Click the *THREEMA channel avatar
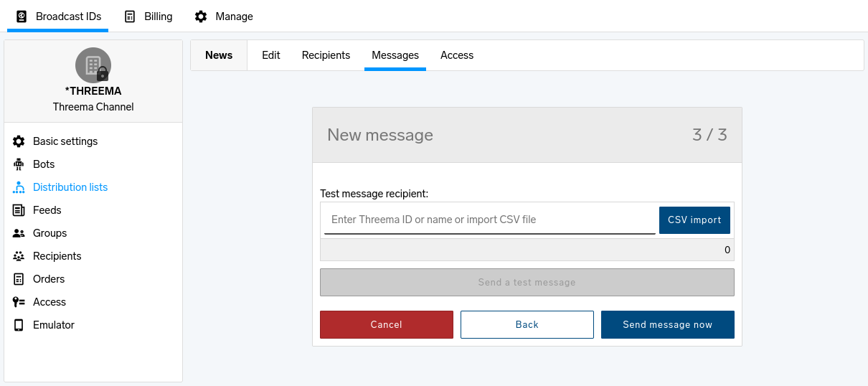The width and height of the screenshot is (868, 386). 93,65
